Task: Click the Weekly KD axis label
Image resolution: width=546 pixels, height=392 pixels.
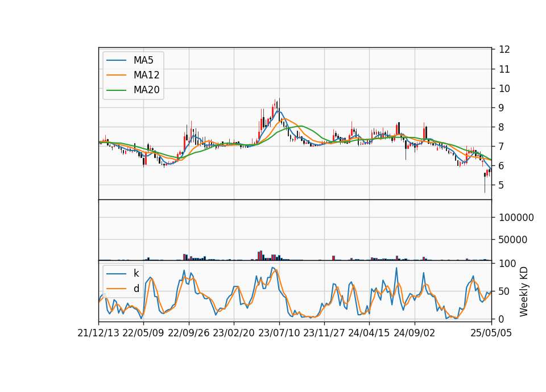Action: (524, 291)
